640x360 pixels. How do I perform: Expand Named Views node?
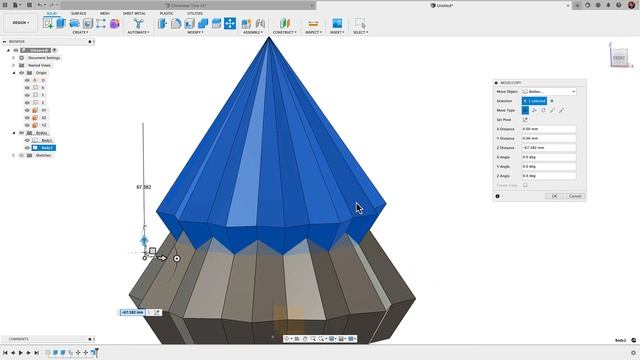click(14, 65)
